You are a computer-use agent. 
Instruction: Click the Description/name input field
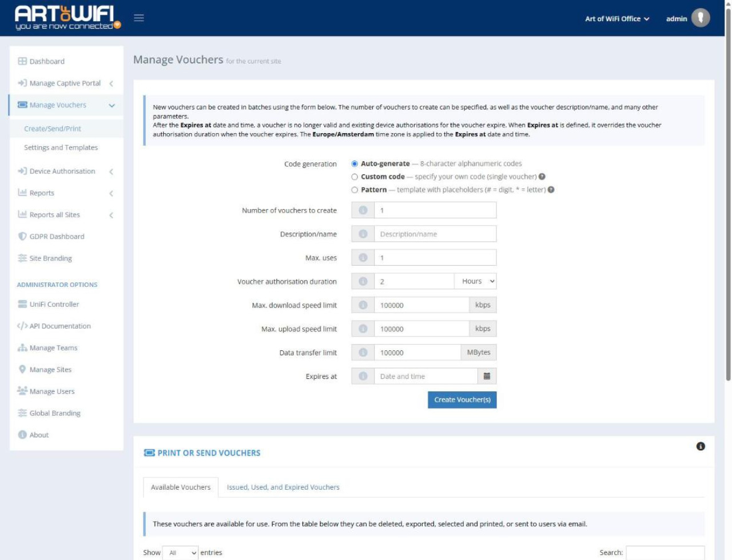pos(435,234)
